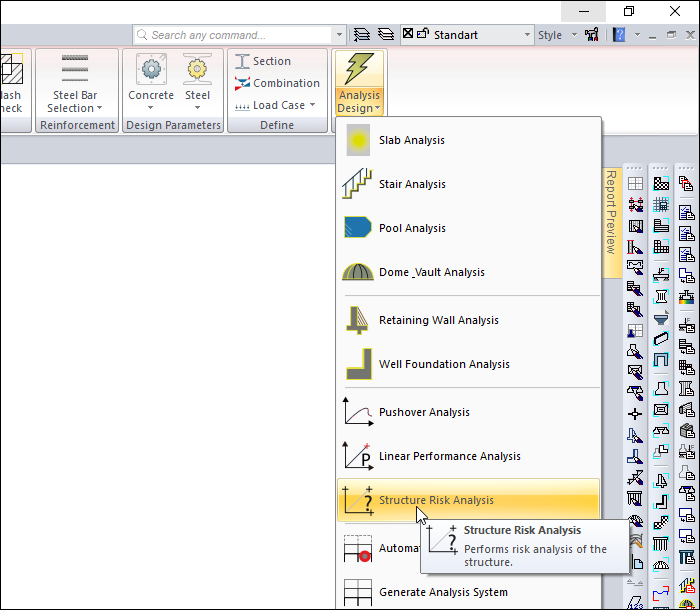This screenshot has height=610, width=700.
Task: Click the icon right of the Style dropdown
Action: (x=592, y=34)
